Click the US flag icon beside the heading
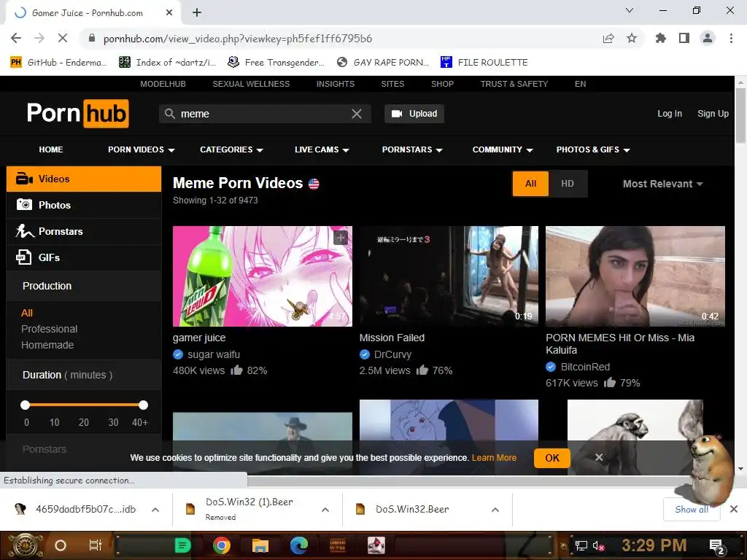This screenshot has width=747, height=560. [x=314, y=184]
